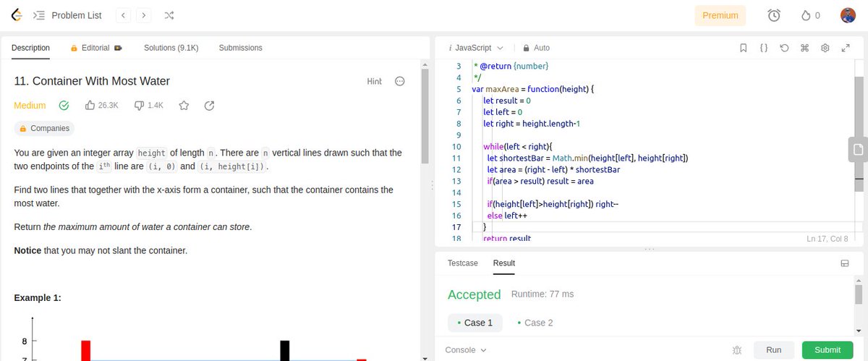The width and height of the screenshot is (868, 361).
Task: Click the LeetCode logo icon
Action: (x=16, y=14)
